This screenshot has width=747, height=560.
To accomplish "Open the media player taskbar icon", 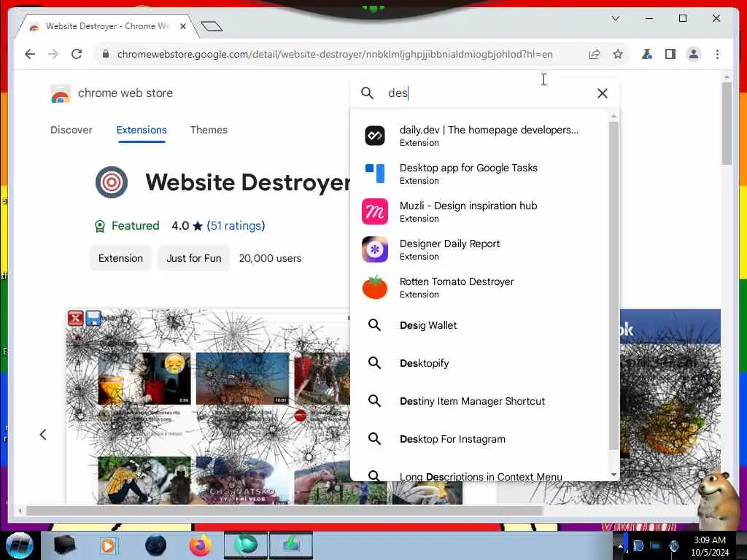I will (x=109, y=545).
